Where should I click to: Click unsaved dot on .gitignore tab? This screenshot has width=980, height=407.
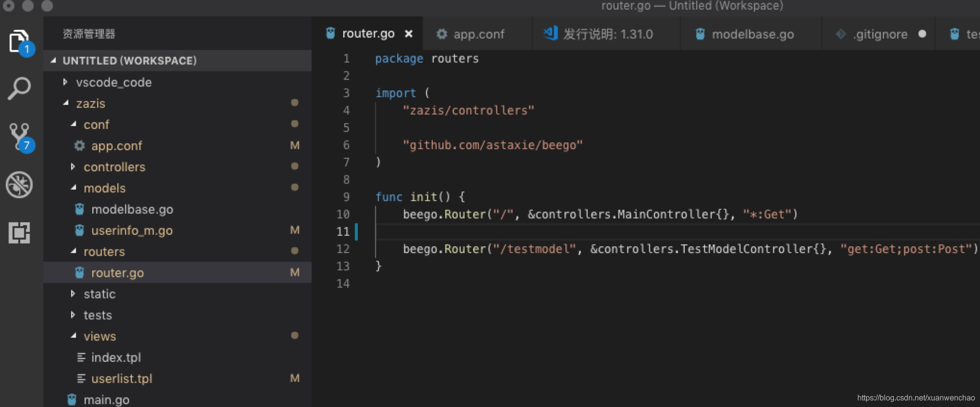[x=922, y=34]
